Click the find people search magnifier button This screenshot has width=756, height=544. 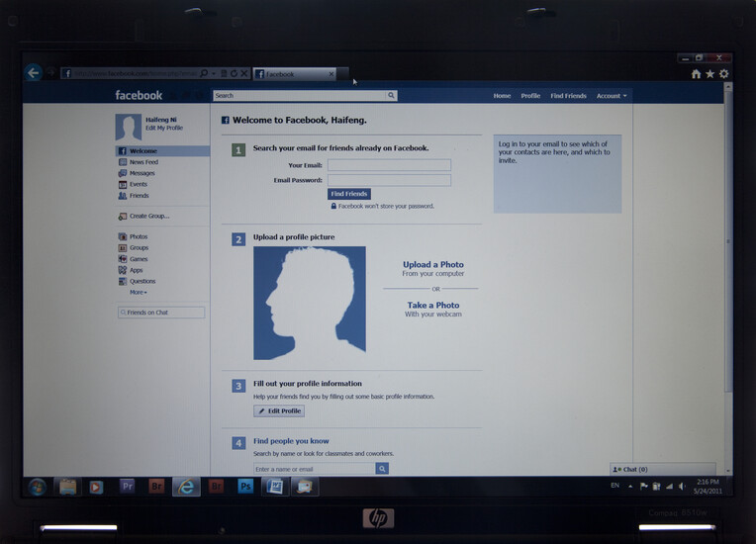(x=382, y=469)
